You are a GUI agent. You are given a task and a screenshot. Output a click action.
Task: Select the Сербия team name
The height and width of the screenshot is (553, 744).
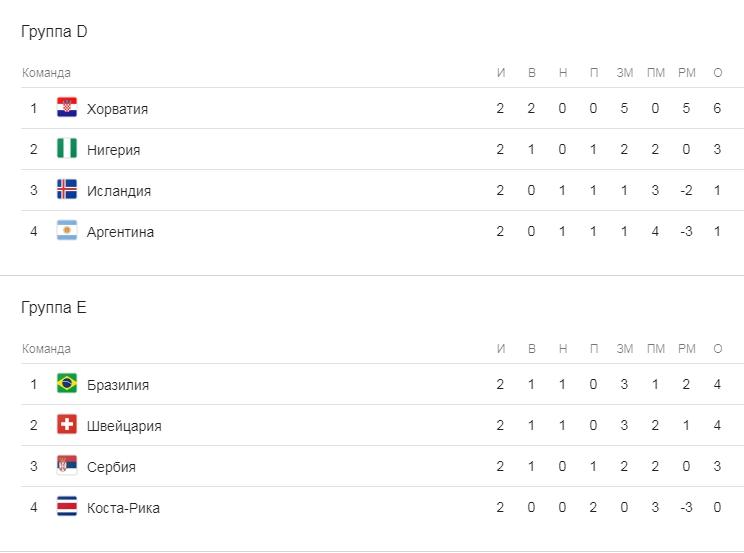tap(111, 467)
